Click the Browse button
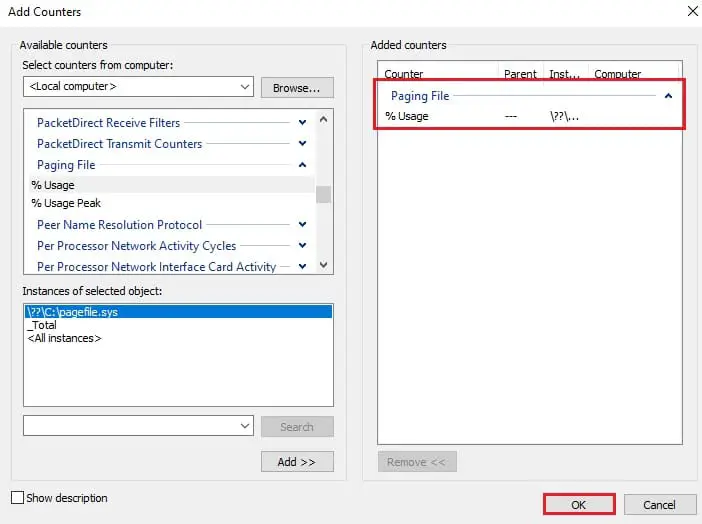 [297, 88]
